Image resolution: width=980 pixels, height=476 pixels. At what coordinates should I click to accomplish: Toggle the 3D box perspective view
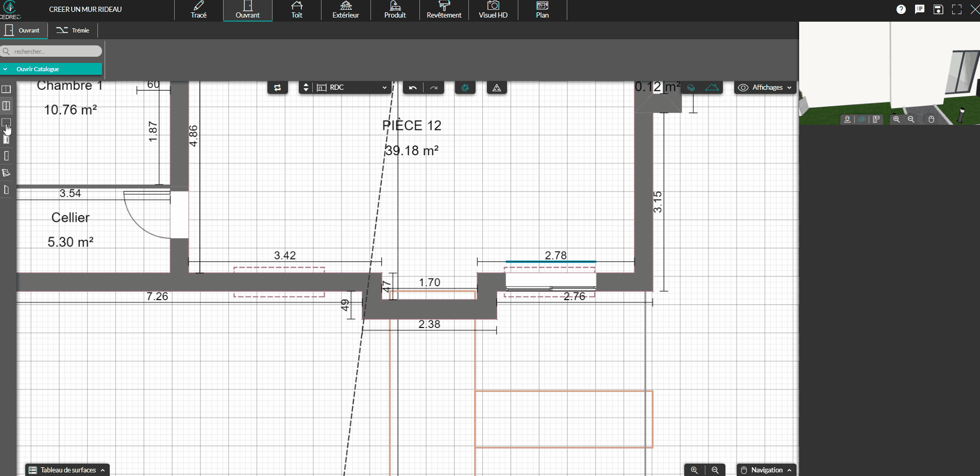point(862,119)
